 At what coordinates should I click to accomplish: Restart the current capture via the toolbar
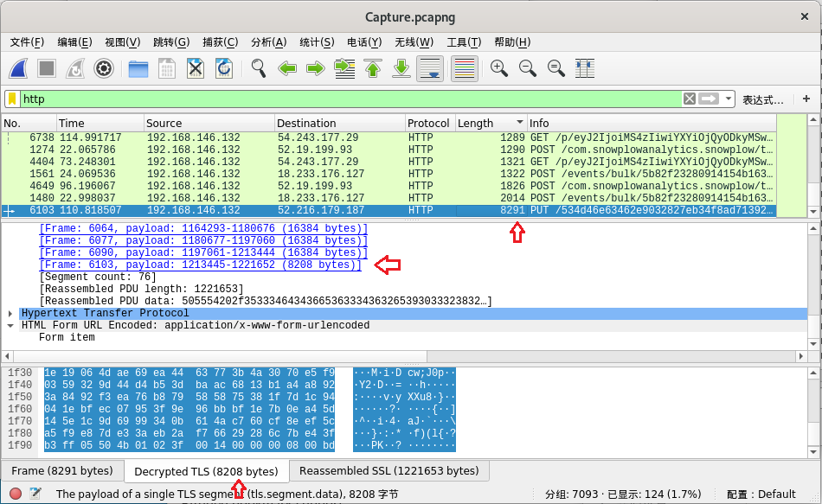point(75,68)
